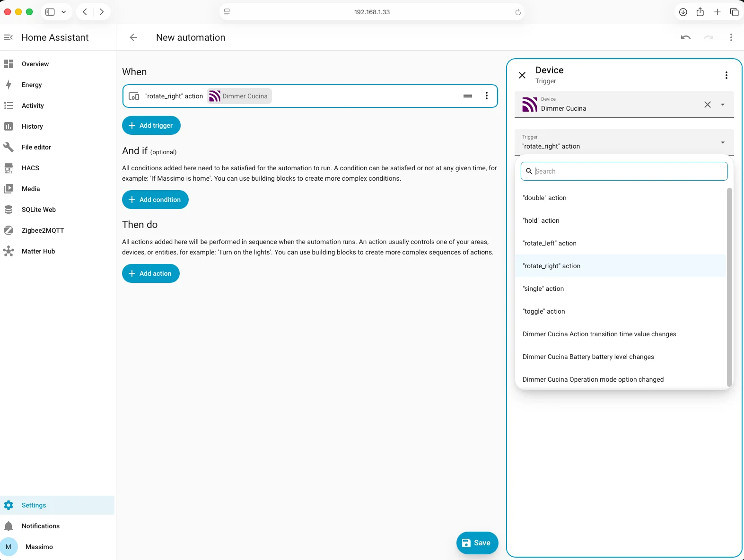Click the trigger list scrollbar
744x560 pixels.
(729, 287)
